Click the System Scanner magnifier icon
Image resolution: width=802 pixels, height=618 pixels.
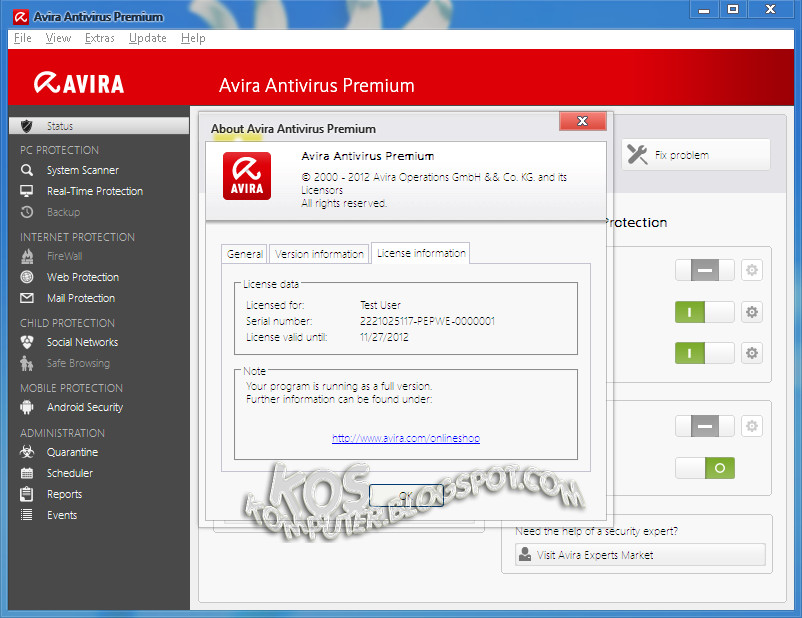click(27, 170)
